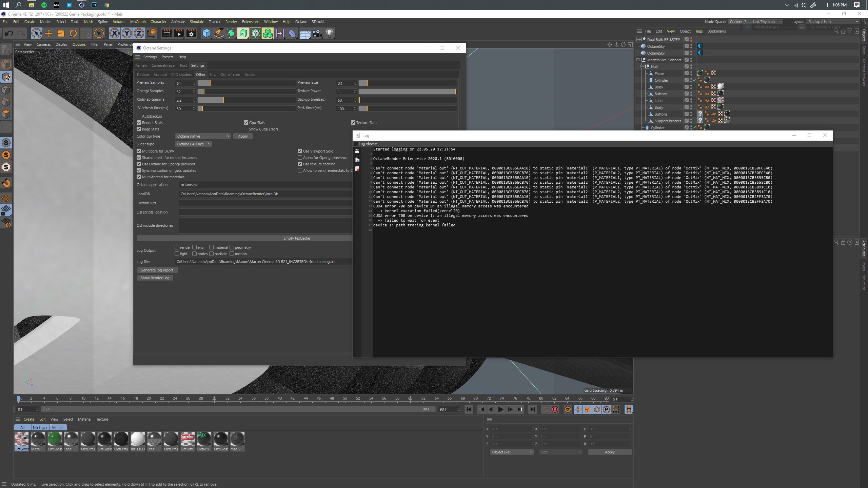Click the Empty texCache button
The width and height of the screenshot is (868, 488).
pyautogui.click(x=296, y=238)
